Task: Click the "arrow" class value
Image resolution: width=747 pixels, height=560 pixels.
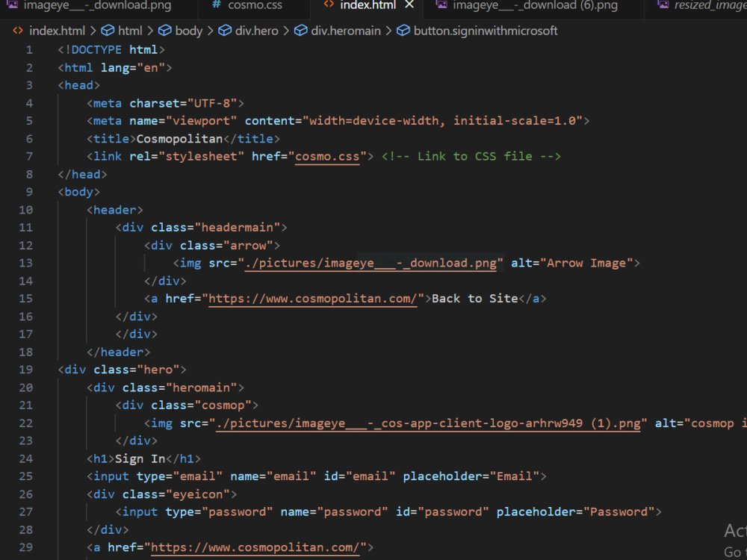Action: pos(248,246)
